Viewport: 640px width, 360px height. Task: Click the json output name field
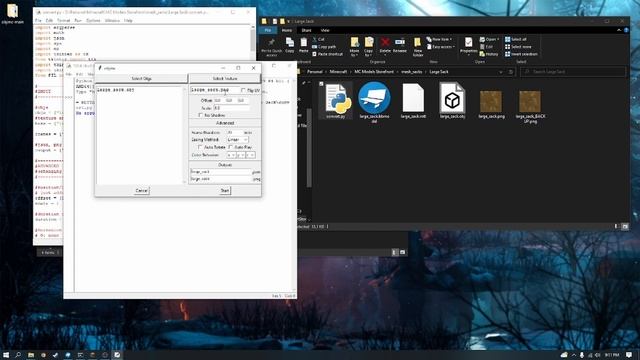coord(220,172)
